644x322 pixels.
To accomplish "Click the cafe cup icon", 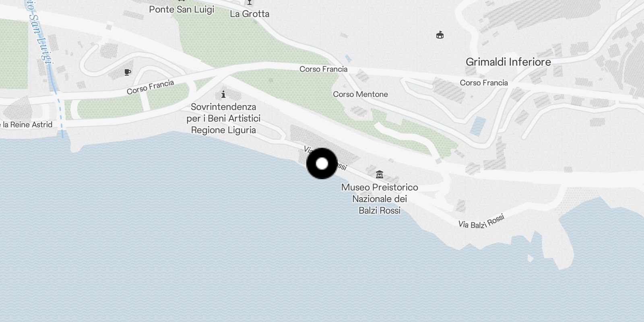I will [x=128, y=72].
